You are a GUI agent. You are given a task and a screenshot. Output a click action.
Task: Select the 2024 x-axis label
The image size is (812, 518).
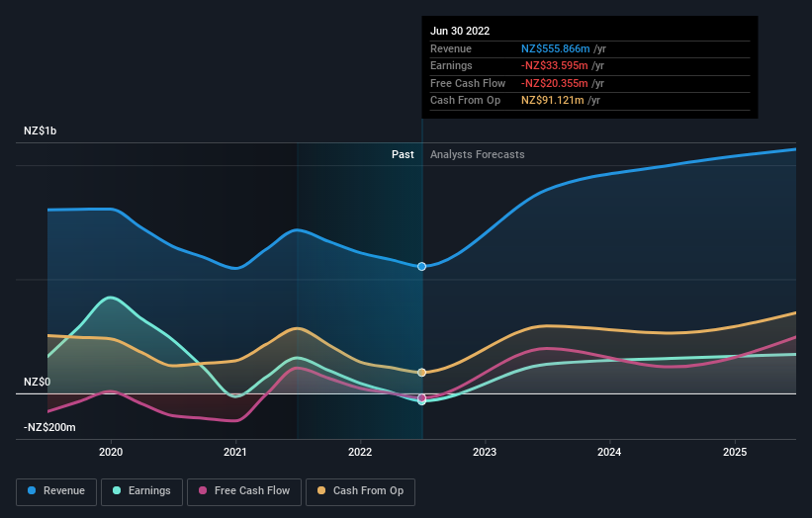point(609,452)
